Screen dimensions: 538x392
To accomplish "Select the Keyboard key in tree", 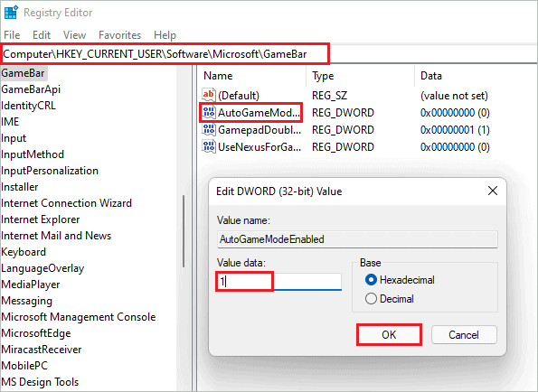I will click(x=24, y=252).
